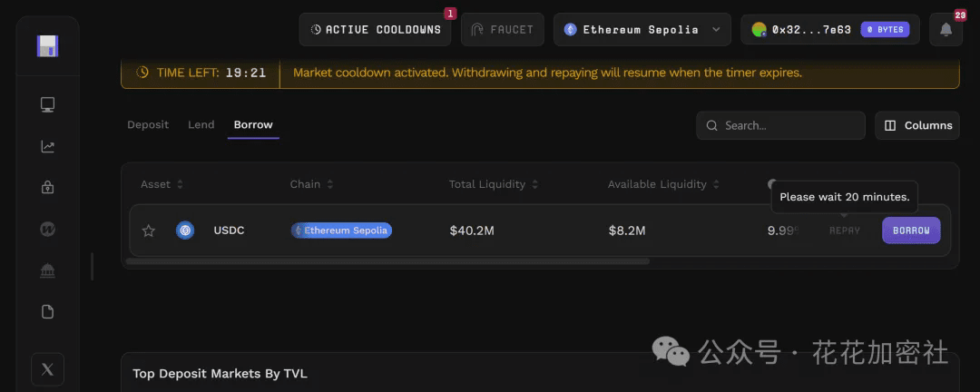The width and height of the screenshot is (980, 392).
Task: Click the bank building icon in sidebar
Action: pyautogui.click(x=48, y=270)
